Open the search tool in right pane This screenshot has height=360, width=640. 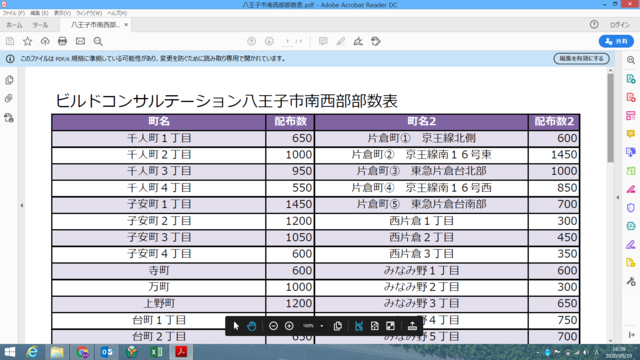pyautogui.click(x=631, y=60)
